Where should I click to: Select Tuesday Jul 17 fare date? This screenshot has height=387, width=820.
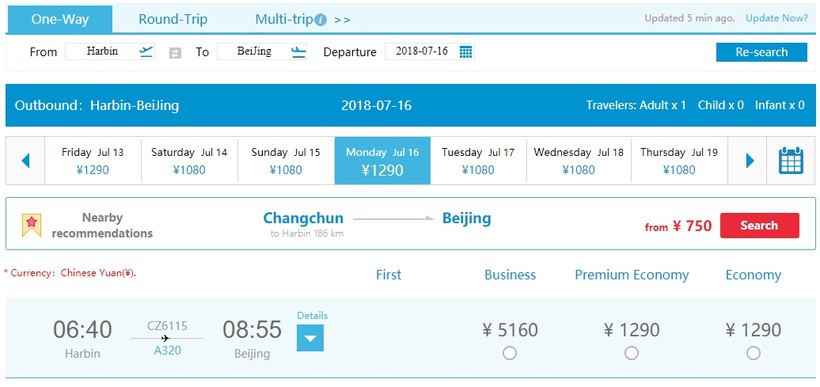tap(478, 161)
